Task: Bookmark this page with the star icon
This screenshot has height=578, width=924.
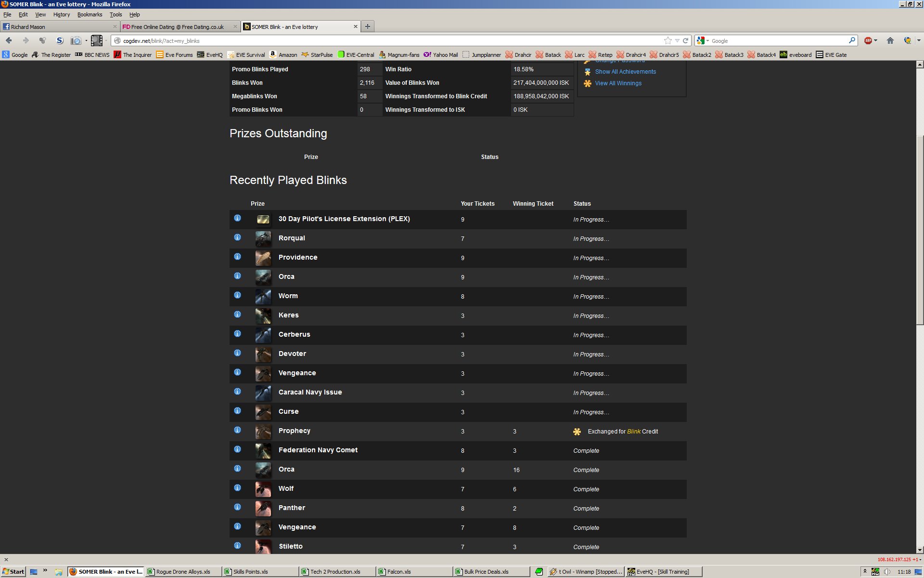Action: click(667, 40)
